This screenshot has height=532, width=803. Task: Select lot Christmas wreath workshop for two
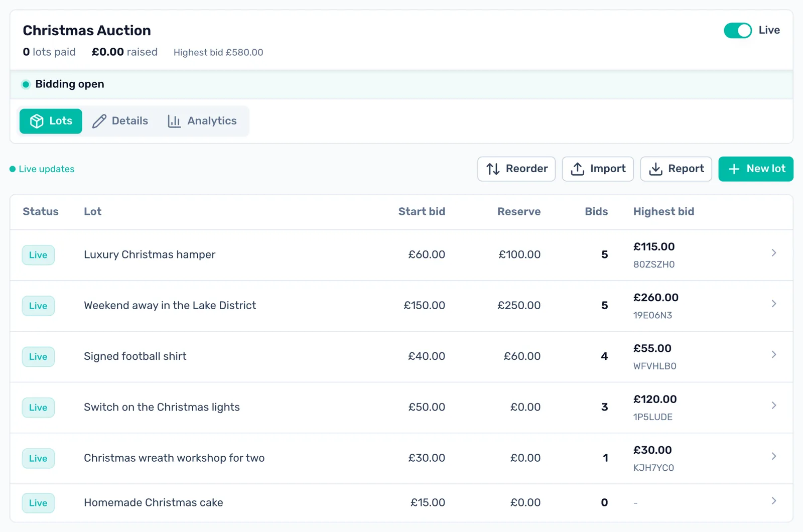174,458
